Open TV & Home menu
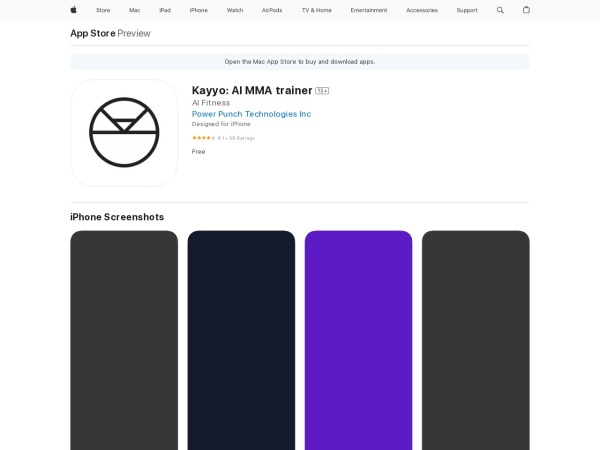Image resolution: width=600 pixels, height=450 pixels. [316, 10]
